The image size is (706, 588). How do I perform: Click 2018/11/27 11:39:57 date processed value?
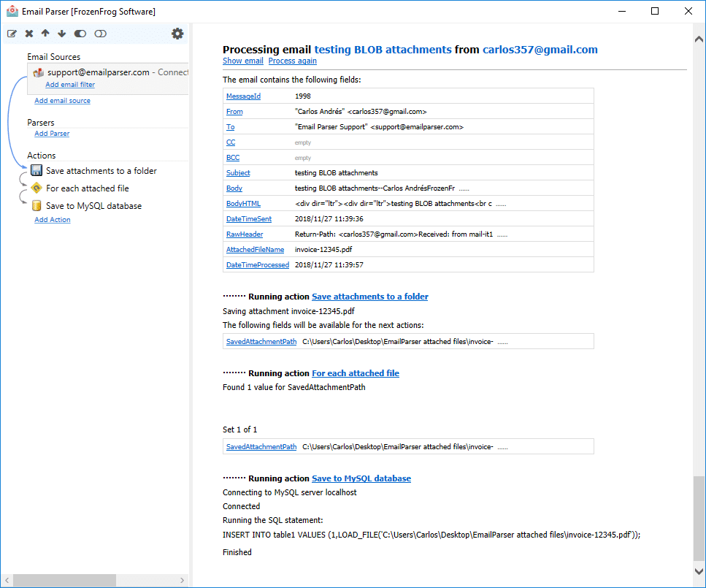click(329, 264)
